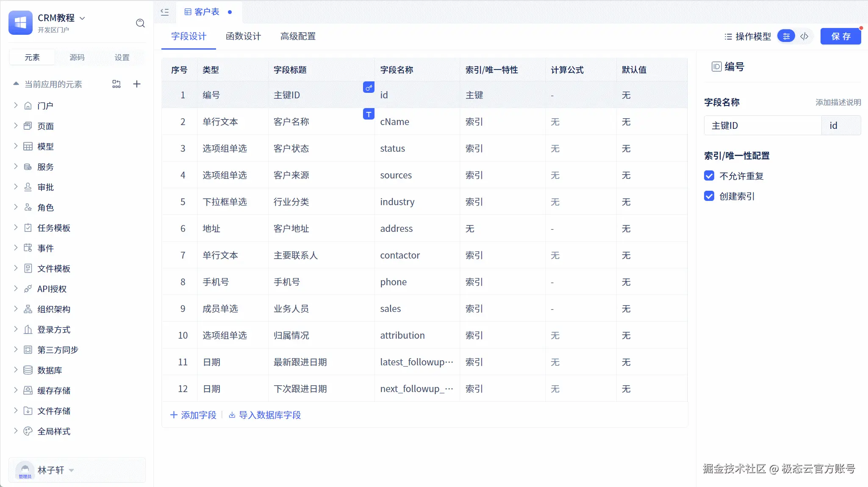Click 添加字段 to add a field
The width and height of the screenshot is (868, 487).
pos(194,415)
